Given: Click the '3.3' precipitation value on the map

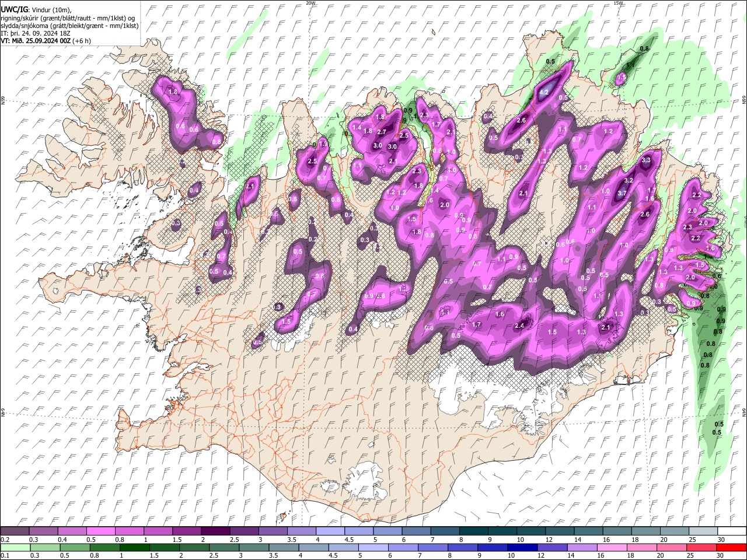Looking at the screenshot, I should (646, 160).
